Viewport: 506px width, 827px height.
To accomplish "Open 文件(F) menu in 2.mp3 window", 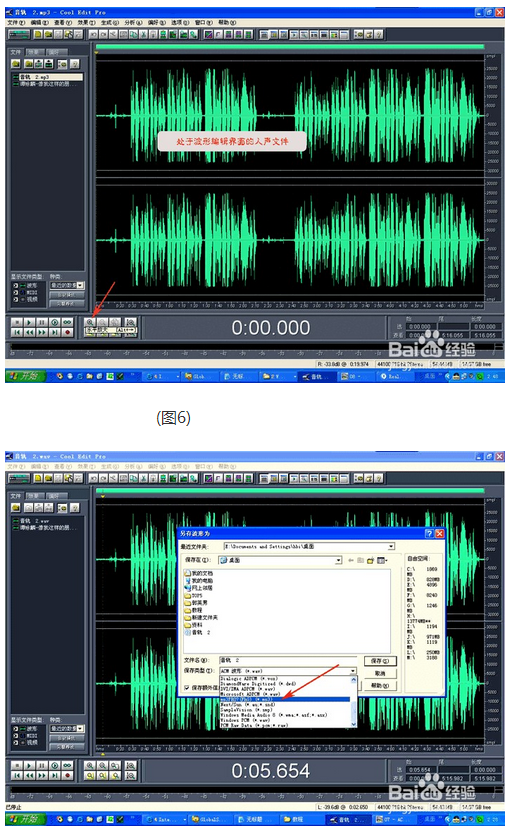I will pyautogui.click(x=16, y=23).
